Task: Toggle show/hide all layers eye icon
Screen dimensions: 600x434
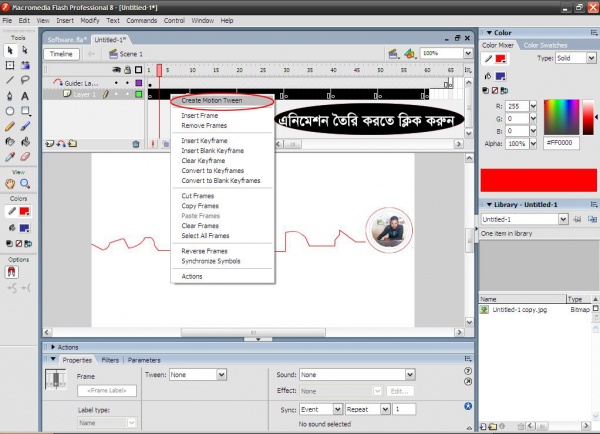Action: tap(116, 70)
